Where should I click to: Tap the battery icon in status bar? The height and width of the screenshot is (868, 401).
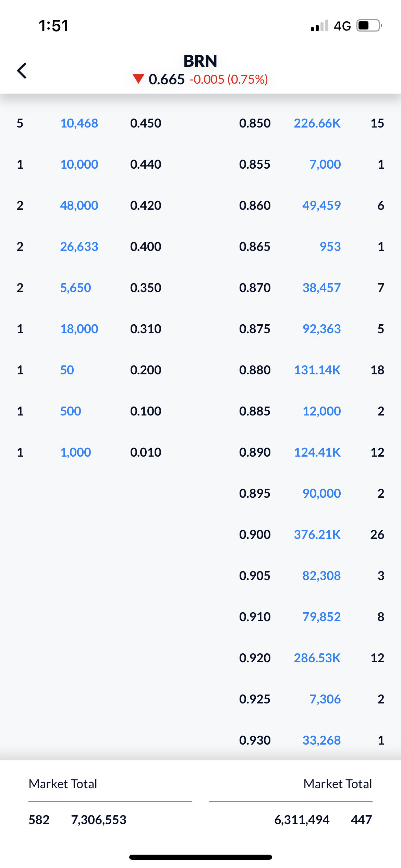coord(369,26)
